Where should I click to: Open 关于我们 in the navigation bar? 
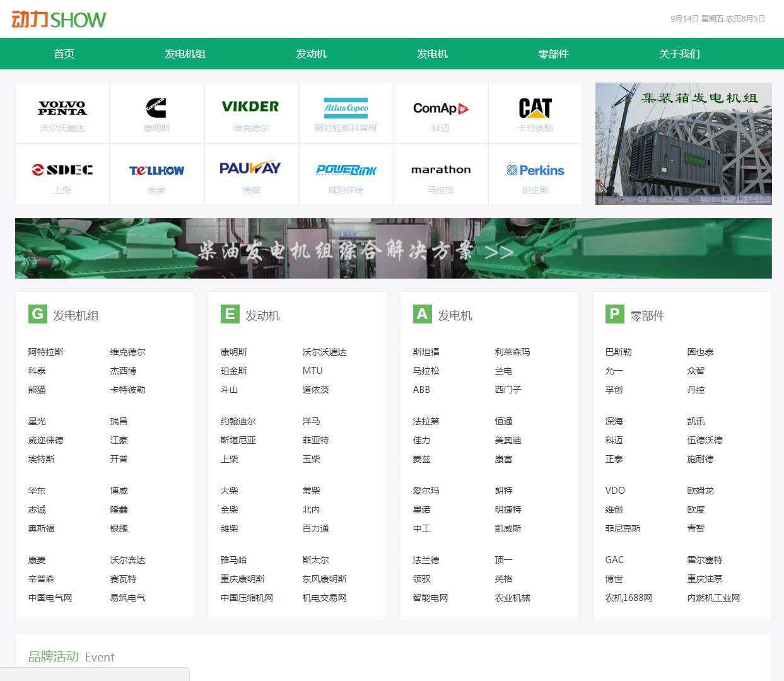point(679,54)
